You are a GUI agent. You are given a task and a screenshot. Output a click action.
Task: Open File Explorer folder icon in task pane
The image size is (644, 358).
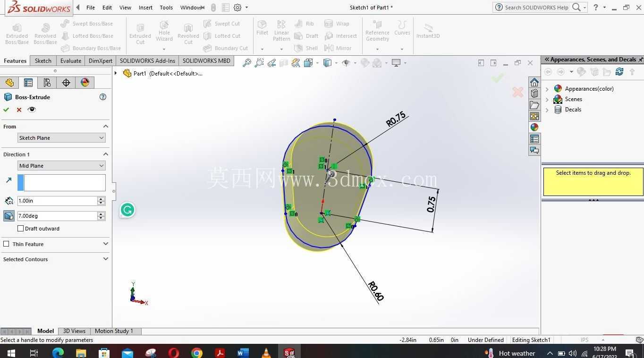coord(534,105)
